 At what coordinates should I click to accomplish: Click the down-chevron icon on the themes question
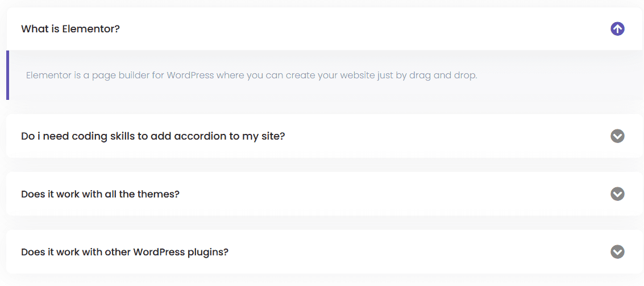tap(617, 194)
